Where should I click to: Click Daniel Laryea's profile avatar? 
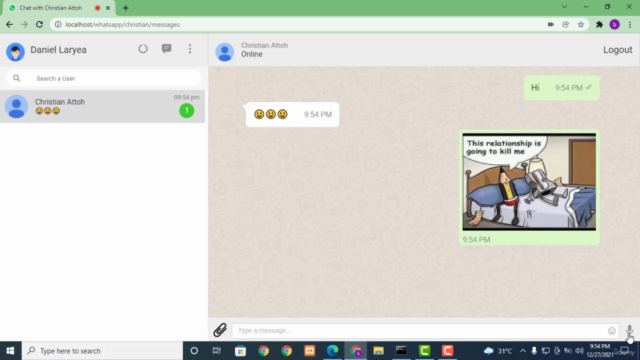click(x=16, y=52)
